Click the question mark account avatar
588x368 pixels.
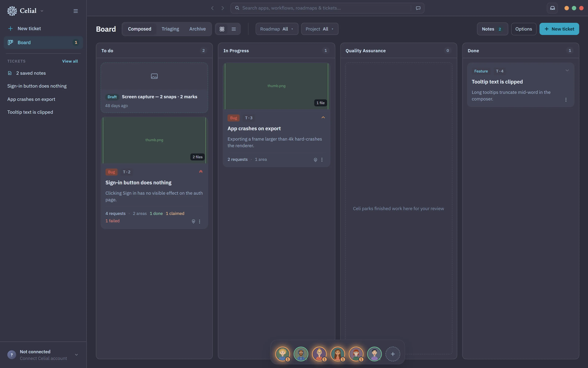12,355
